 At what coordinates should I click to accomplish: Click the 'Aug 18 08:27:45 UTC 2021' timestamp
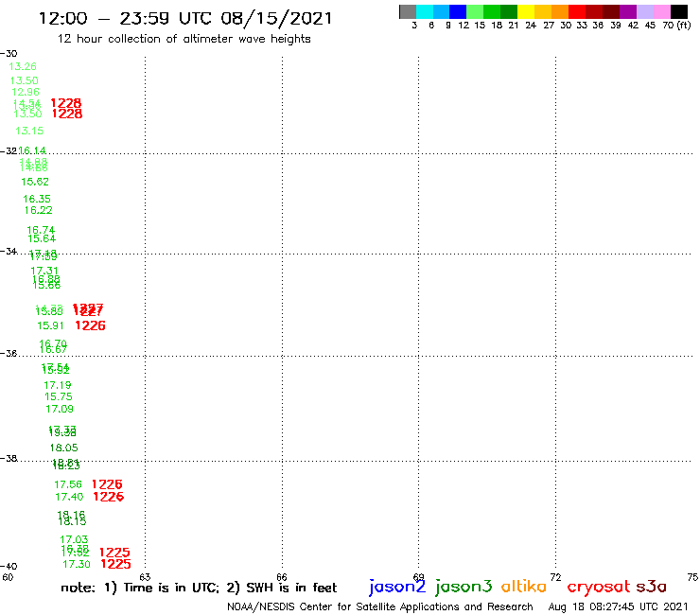click(618, 606)
